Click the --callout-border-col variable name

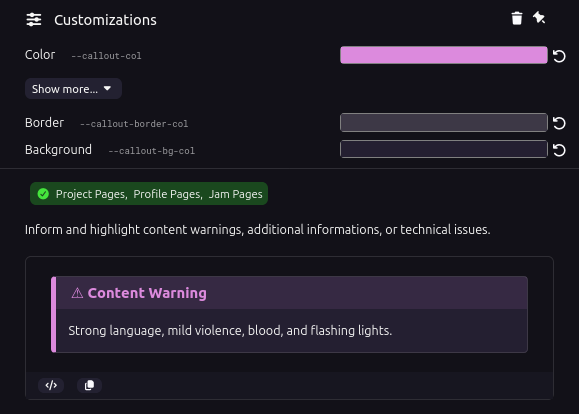click(x=134, y=124)
